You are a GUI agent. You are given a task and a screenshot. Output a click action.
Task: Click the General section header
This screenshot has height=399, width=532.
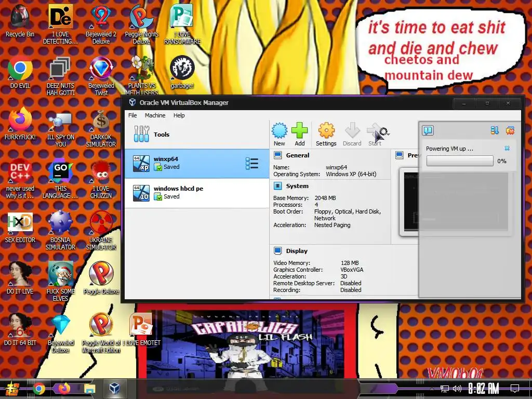tap(298, 155)
